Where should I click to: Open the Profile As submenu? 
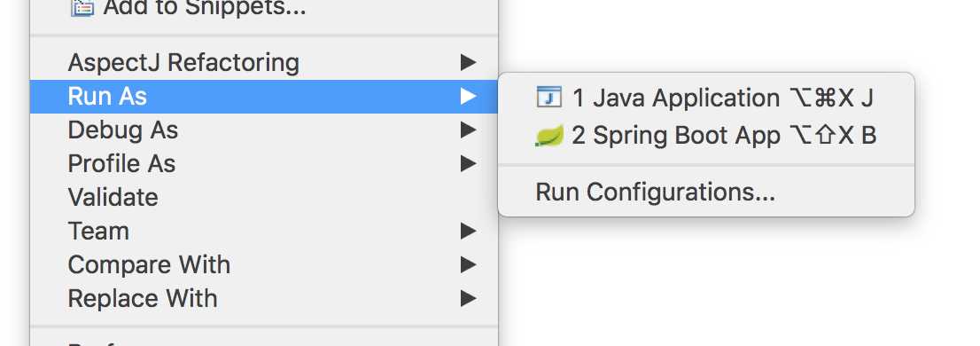tap(264, 164)
